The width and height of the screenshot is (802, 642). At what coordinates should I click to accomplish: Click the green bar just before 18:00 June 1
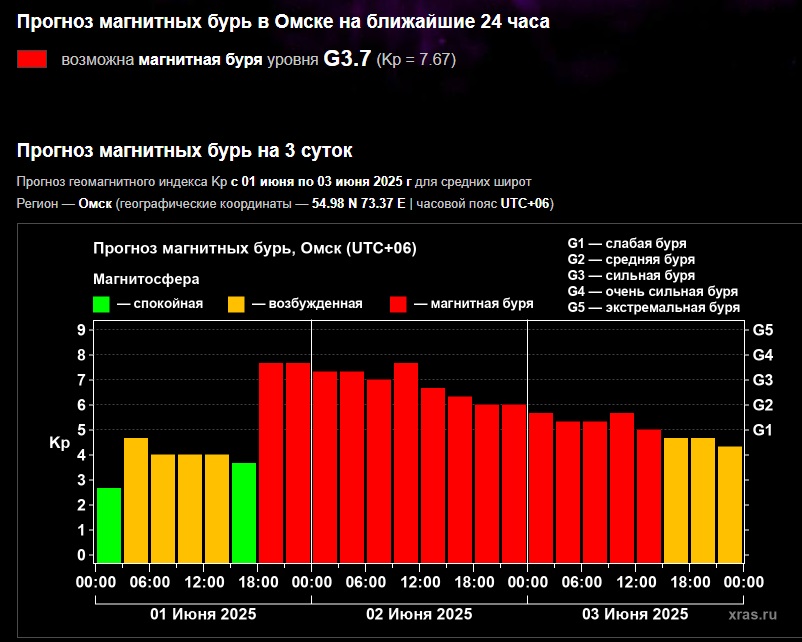[x=244, y=512]
